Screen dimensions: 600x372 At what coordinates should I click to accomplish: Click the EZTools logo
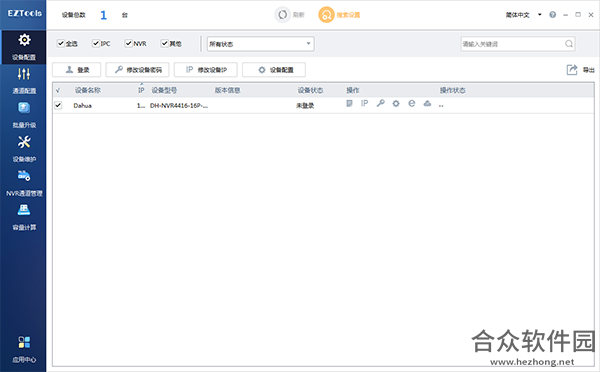pyautogui.click(x=24, y=13)
